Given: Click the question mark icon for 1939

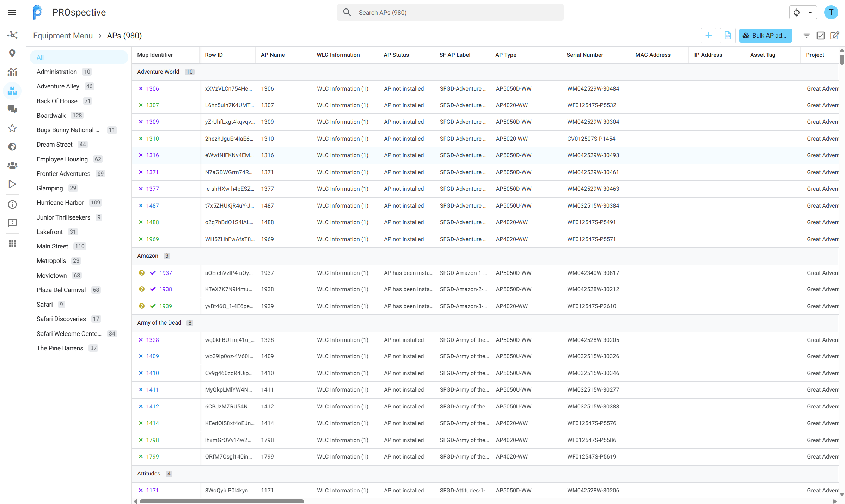Looking at the screenshot, I should pos(142,306).
